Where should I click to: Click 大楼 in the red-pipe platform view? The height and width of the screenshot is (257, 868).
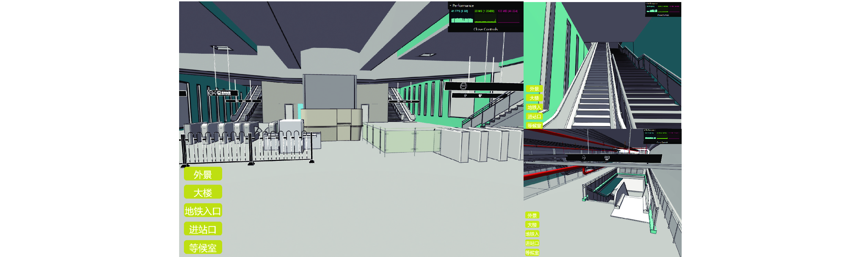tap(532, 225)
